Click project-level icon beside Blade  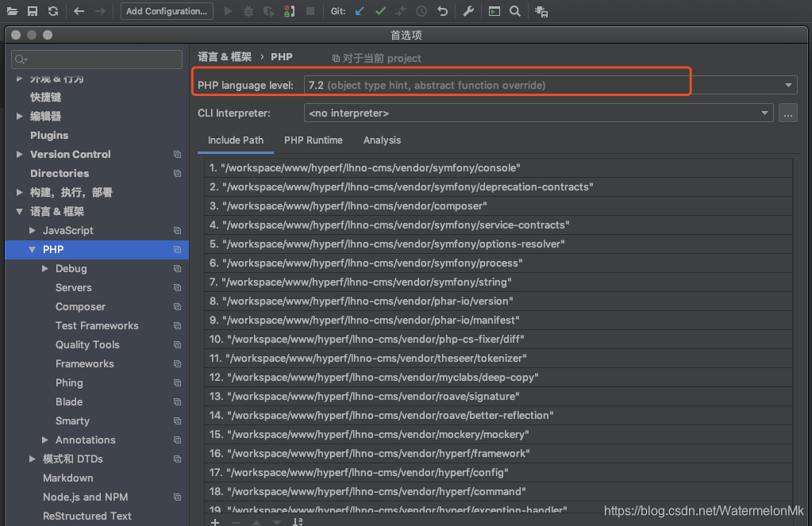(x=177, y=401)
